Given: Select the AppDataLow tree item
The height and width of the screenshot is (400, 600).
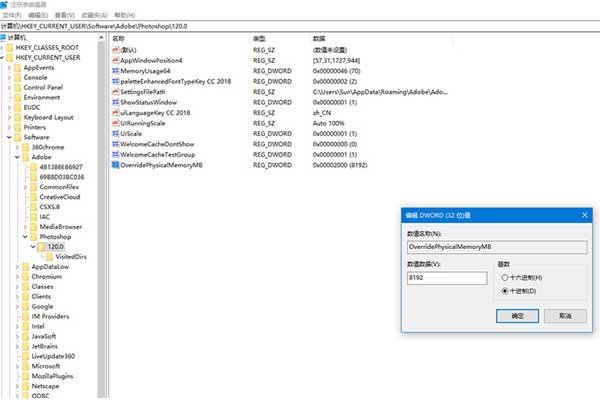Looking at the screenshot, I should tap(50, 266).
